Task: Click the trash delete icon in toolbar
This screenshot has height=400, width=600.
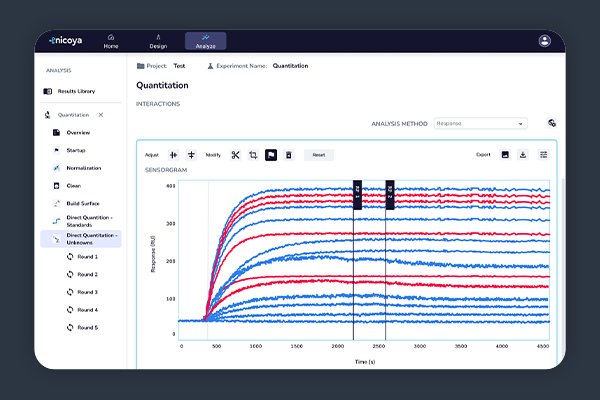Action: tap(288, 155)
